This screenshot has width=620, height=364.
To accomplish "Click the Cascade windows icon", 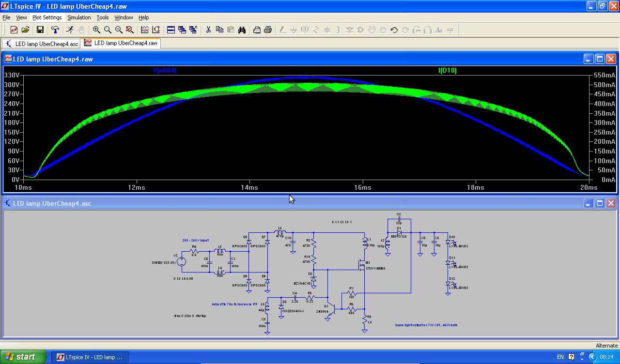I will click(x=182, y=30).
